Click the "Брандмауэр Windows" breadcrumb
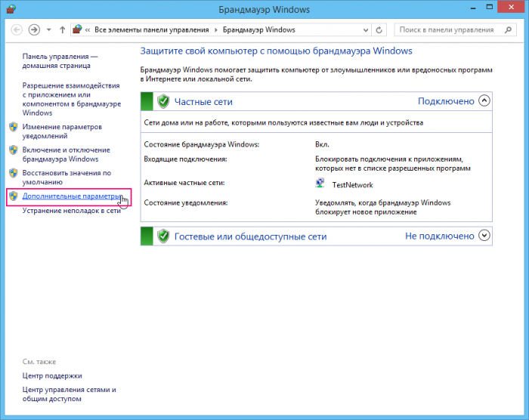This screenshot has height=420, width=529. [258, 29]
